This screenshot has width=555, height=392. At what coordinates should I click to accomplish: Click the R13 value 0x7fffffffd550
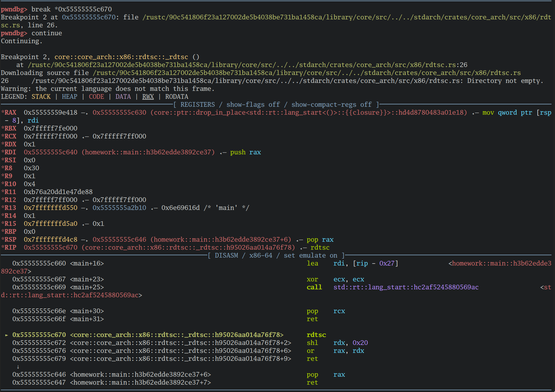point(51,208)
